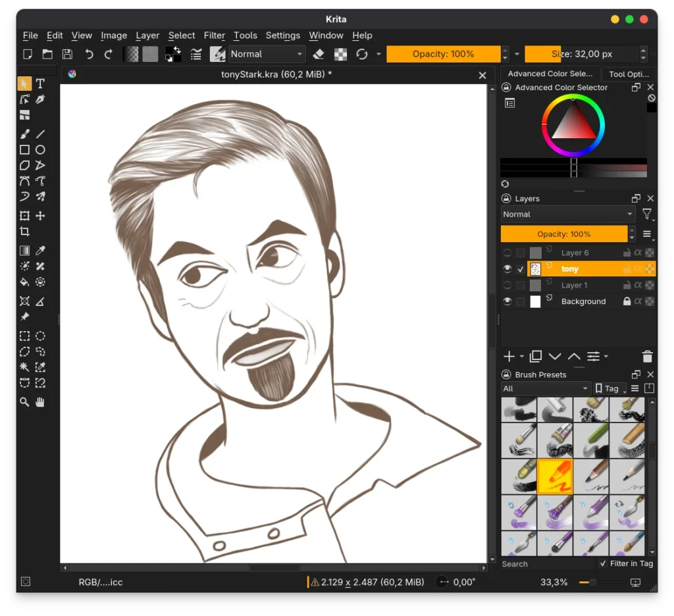
Task: Select the Rectangle shape tool
Action: click(x=24, y=149)
